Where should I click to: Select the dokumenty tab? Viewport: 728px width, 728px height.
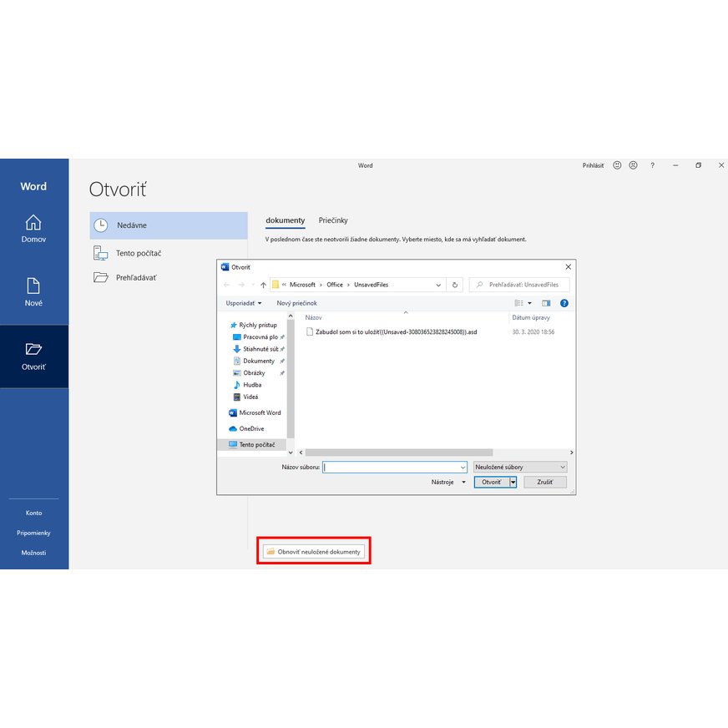click(286, 220)
